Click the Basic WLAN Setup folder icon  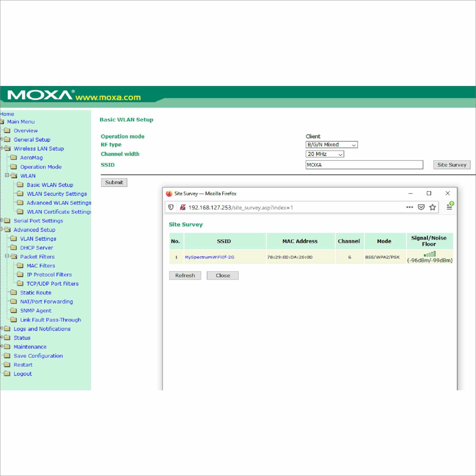[x=20, y=184]
